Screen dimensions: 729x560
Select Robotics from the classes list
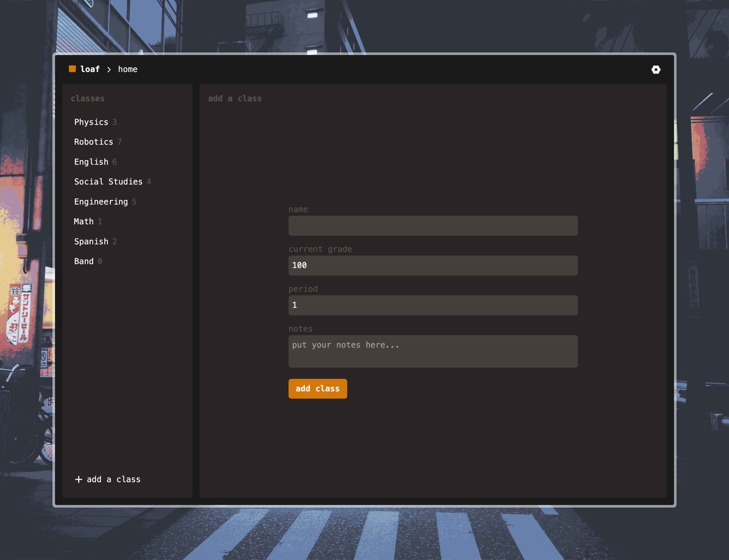tap(94, 142)
